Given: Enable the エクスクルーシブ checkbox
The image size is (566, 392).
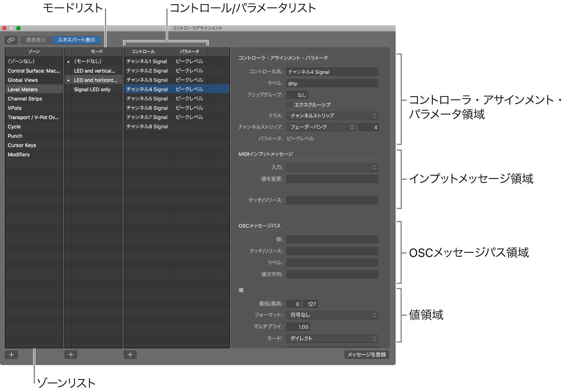Looking at the screenshot, I should pyautogui.click(x=289, y=104).
